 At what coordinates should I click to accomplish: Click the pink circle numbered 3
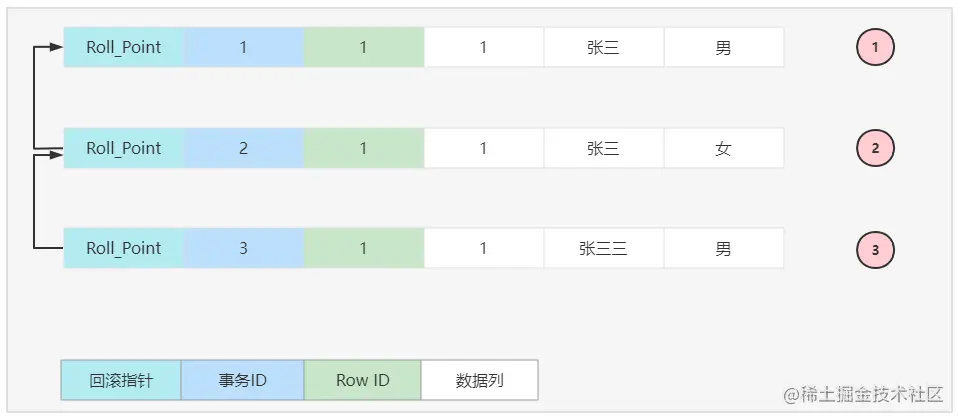875,249
